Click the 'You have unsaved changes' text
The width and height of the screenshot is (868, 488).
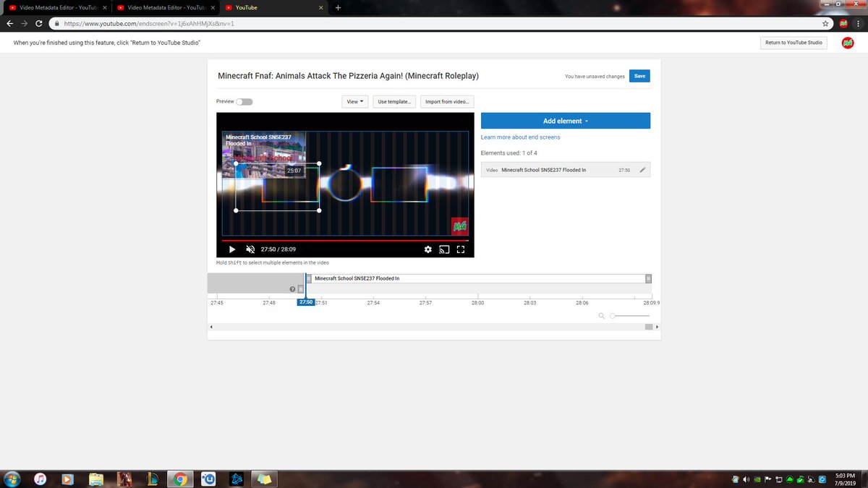click(x=595, y=76)
